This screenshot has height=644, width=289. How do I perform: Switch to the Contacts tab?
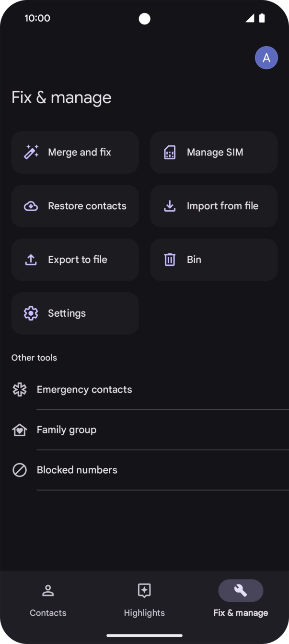48,600
